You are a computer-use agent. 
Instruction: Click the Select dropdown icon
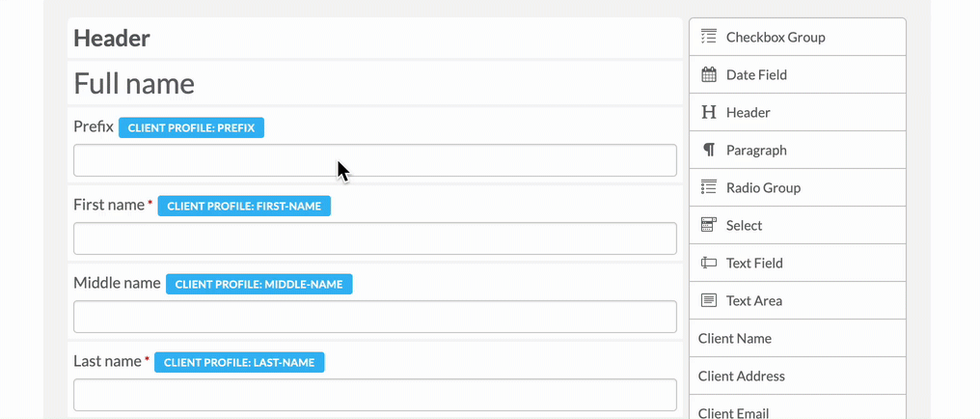(x=708, y=225)
